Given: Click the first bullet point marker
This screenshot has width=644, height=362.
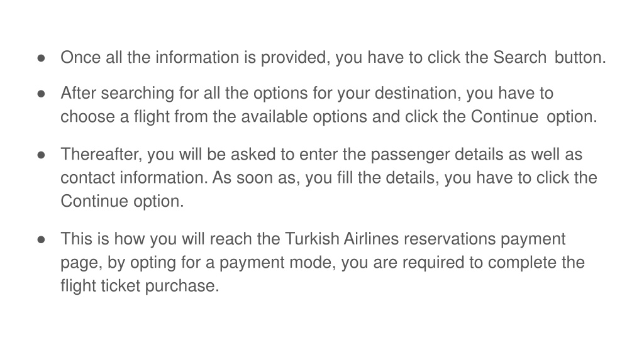Looking at the screenshot, I should 41,58.
